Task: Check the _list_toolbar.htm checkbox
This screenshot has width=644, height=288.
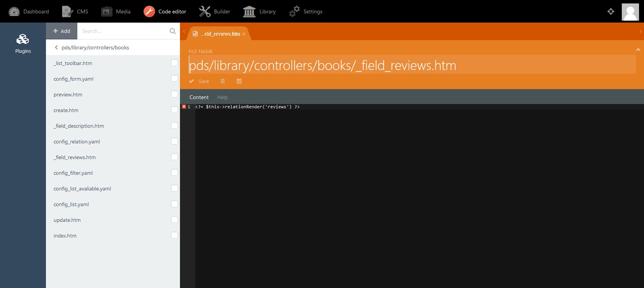Action: point(175,63)
